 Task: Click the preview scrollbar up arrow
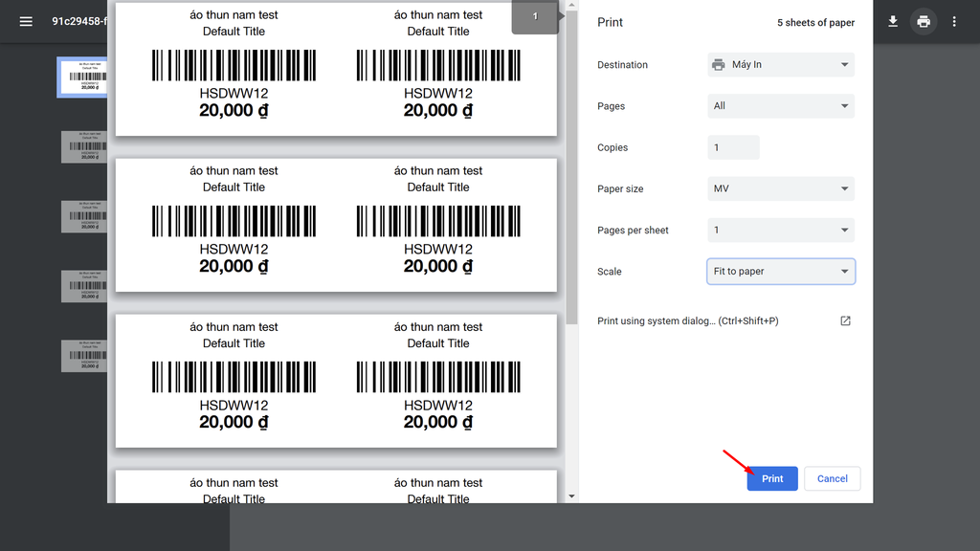(x=571, y=6)
